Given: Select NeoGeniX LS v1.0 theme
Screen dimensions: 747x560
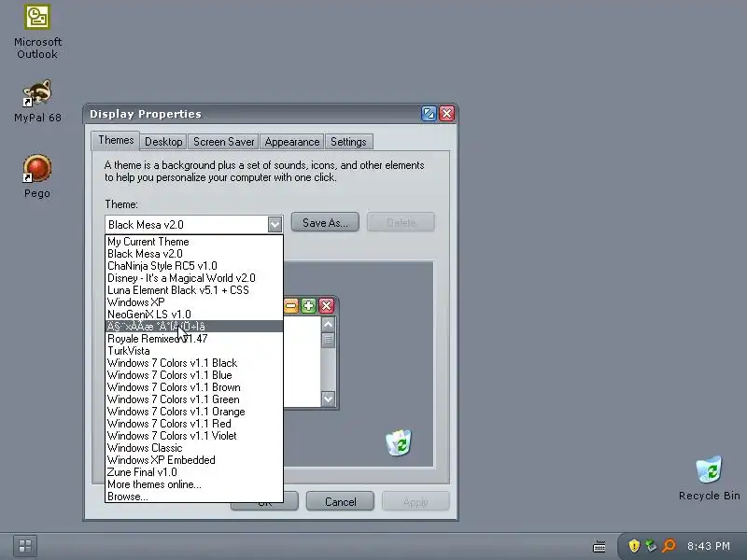Looking at the screenshot, I should point(194,315).
